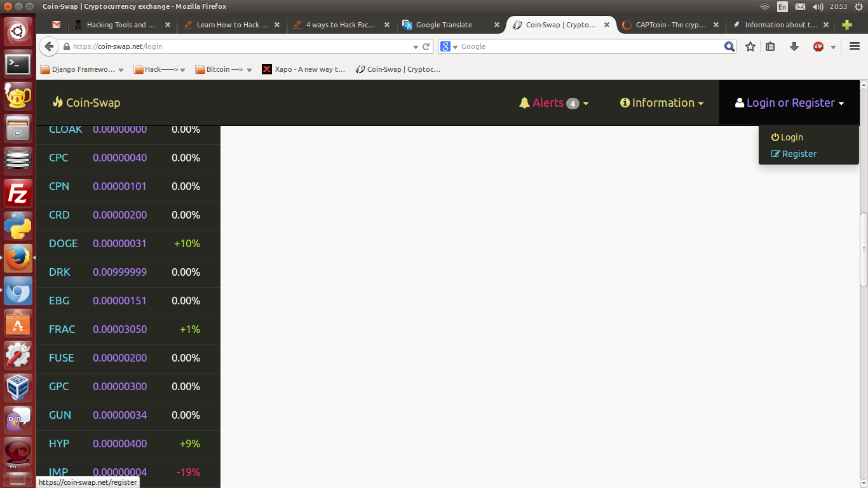Open the system power gear menu

point(858,6)
